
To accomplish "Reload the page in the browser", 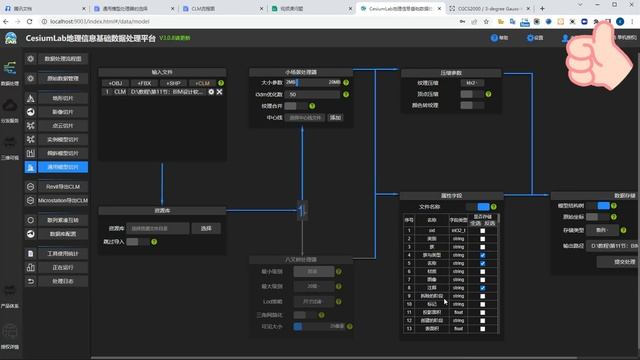I will coord(29,21).
